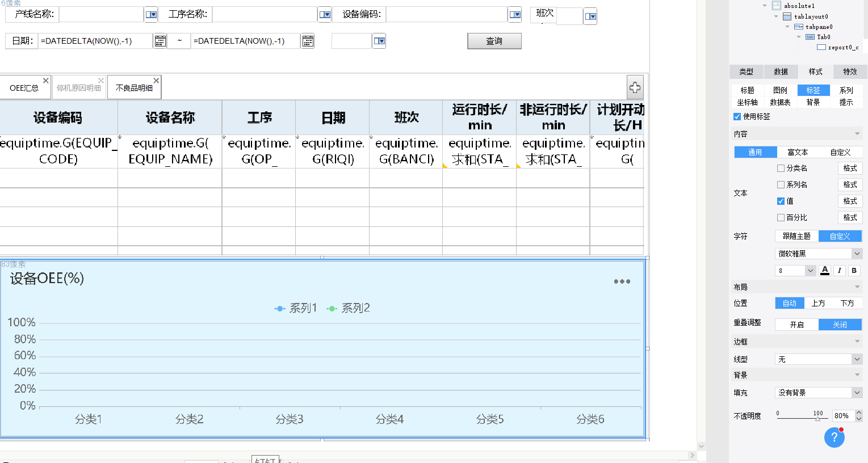Switch to the 类型 property tab
The image size is (868, 463).
tap(746, 71)
